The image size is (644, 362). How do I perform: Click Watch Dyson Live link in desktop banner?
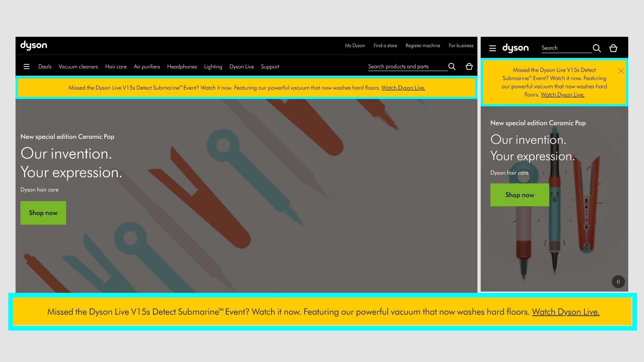tap(403, 88)
